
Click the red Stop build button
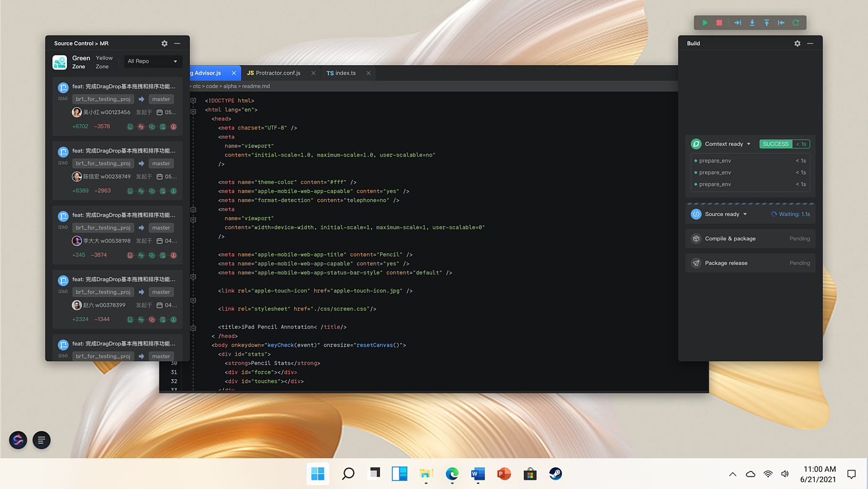click(x=719, y=23)
